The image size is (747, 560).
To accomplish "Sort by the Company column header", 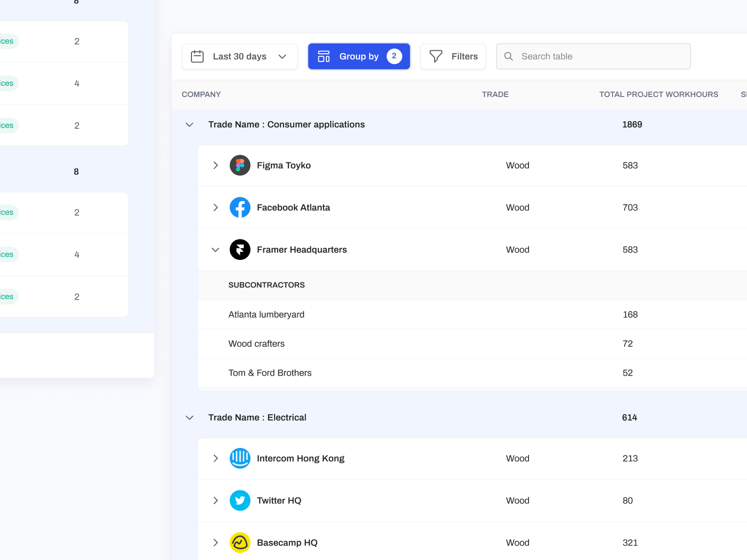I will pos(201,94).
